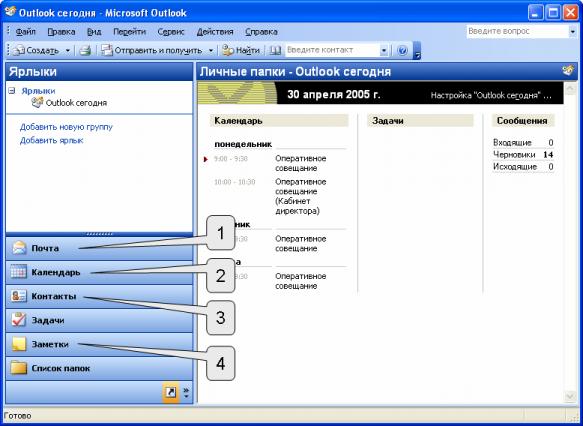Open the Заметки navigation button
Screen dimensions: 583x426
(x=99, y=344)
